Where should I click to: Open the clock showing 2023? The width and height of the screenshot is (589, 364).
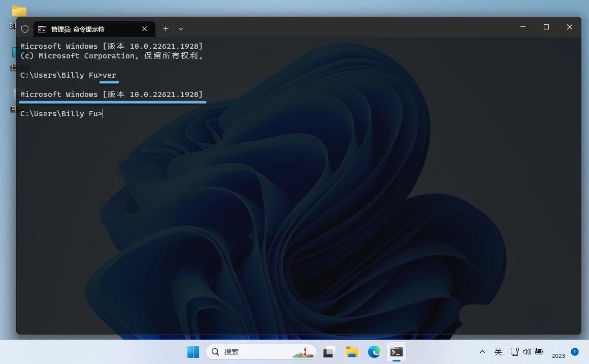(558, 355)
